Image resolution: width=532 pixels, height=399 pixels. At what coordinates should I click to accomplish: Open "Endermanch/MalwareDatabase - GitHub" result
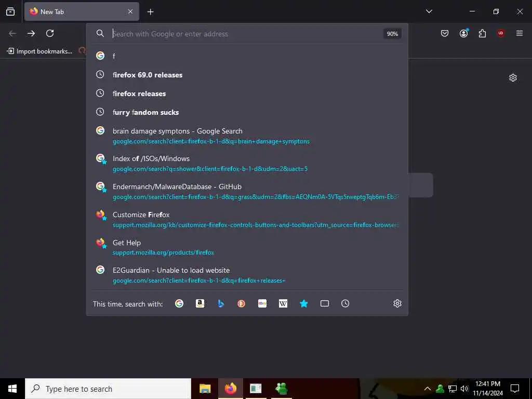(x=247, y=191)
